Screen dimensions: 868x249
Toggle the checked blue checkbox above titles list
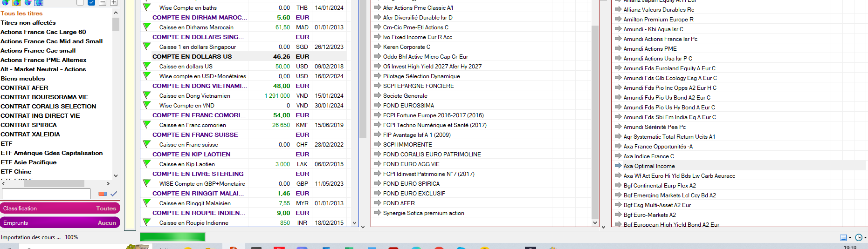tap(91, 2)
